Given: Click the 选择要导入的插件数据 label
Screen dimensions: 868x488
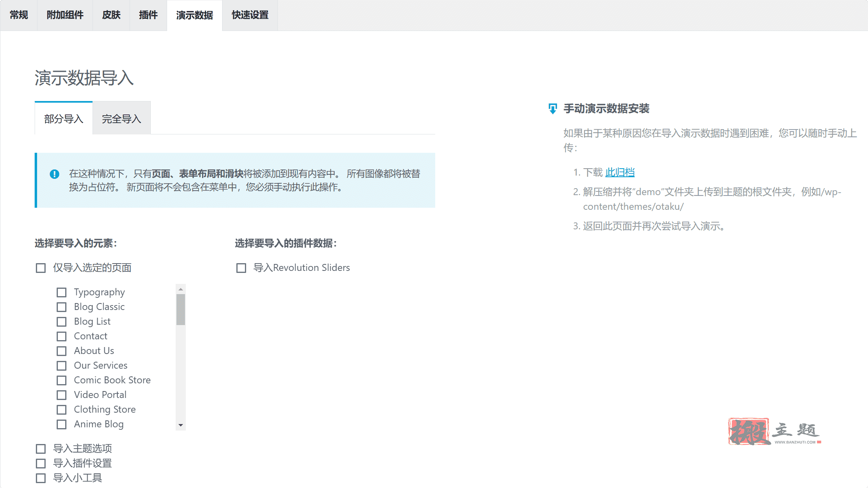Looking at the screenshot, I should tap(286, 243).
